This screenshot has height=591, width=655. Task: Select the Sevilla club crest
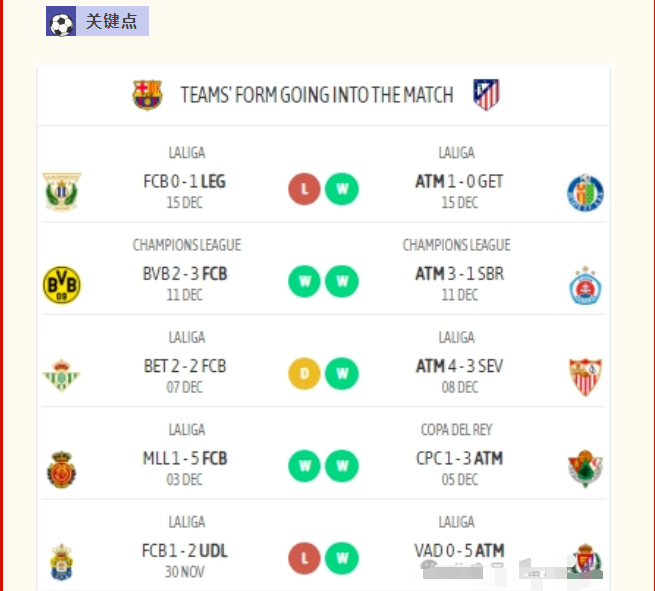click(585, 376)
